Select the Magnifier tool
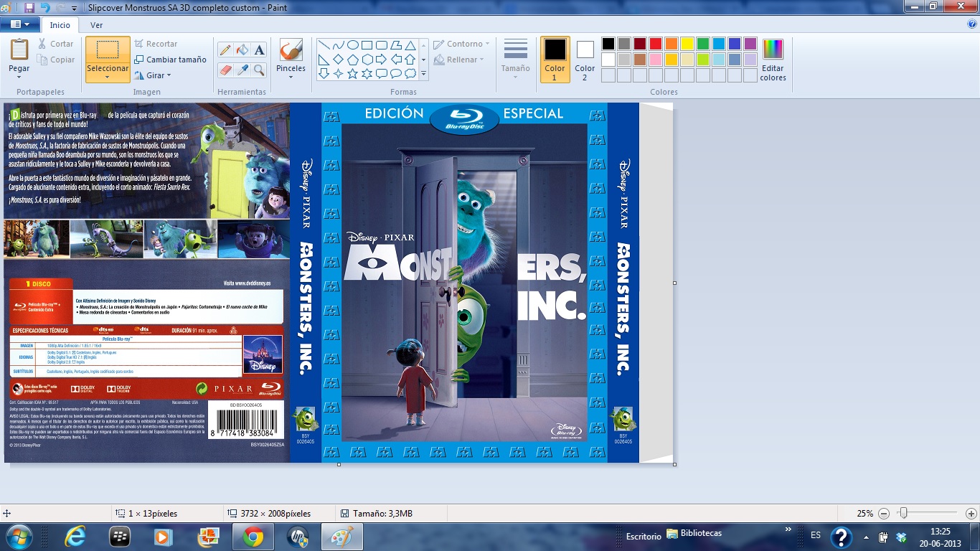The height and width of the screenshot is (551, 980). pos(260,70)
